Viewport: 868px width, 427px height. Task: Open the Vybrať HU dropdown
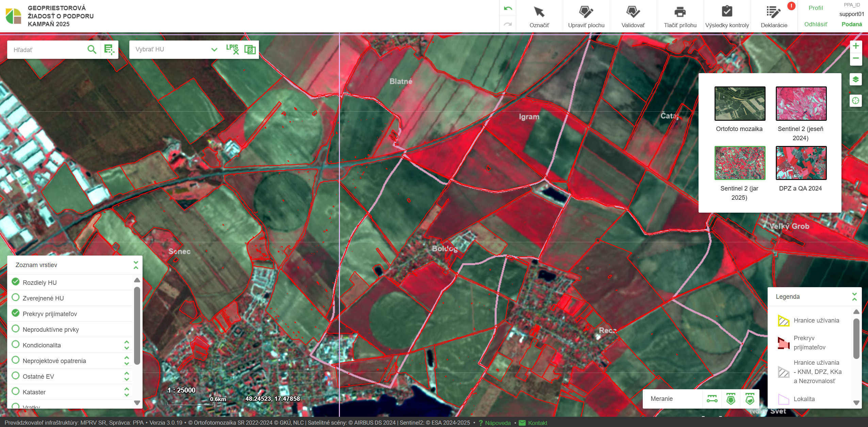[x=214, y=50]
